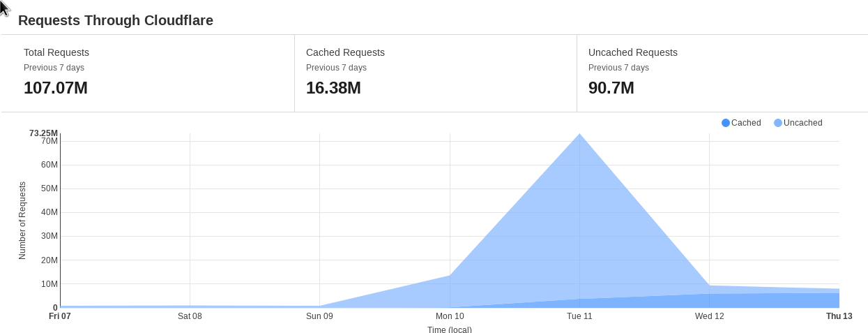Click the 30M y-axis label
The height and width of the screenshot is (333, 868).
coord(50,236)
